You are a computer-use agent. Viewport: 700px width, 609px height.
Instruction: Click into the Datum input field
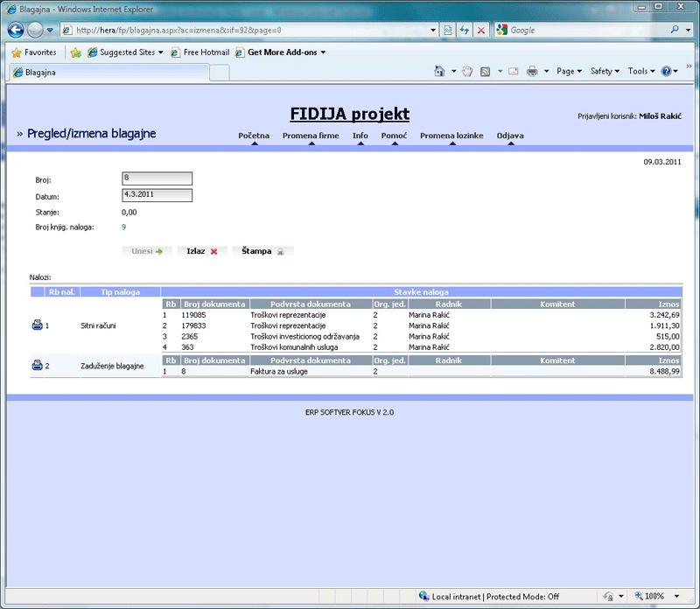point(157,195)
